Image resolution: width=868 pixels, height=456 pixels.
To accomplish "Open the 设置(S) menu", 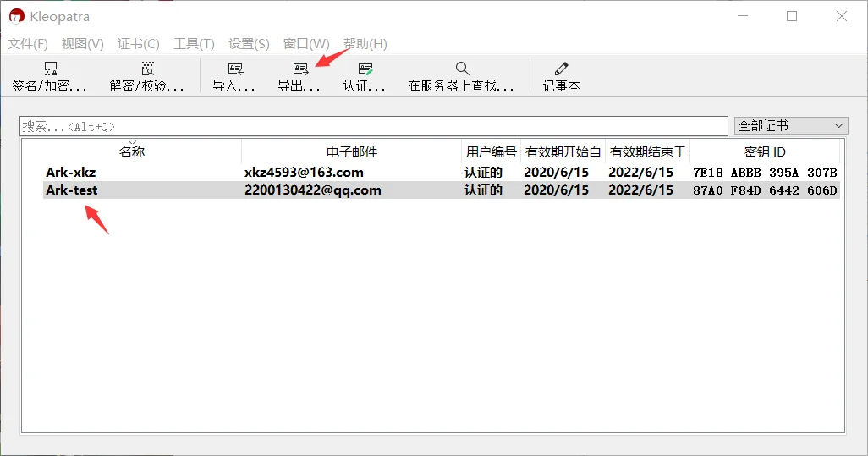I will pyautogui.click(x=249, y=44).
